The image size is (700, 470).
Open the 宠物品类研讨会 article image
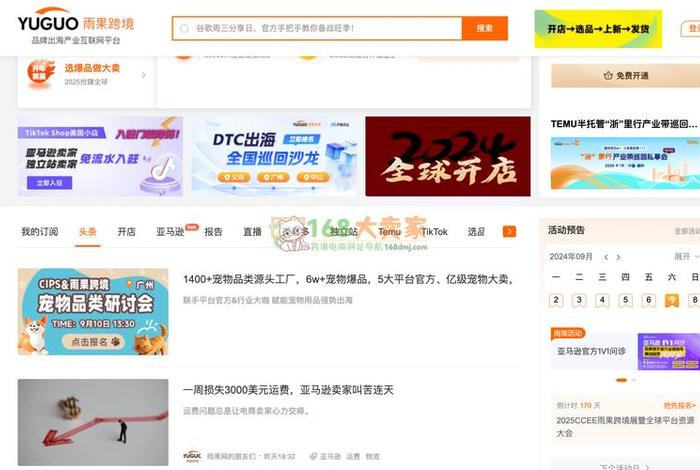tap(93, 312)
